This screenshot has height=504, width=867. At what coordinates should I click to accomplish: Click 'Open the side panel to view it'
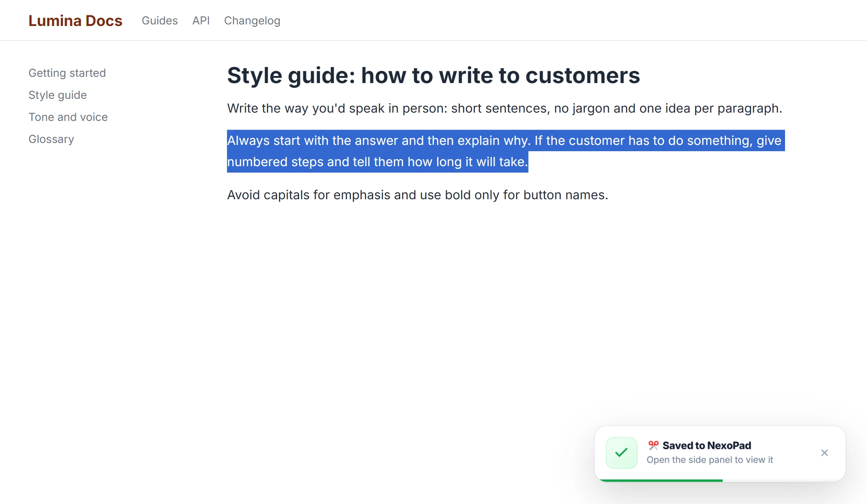click(x=710, y=460)
